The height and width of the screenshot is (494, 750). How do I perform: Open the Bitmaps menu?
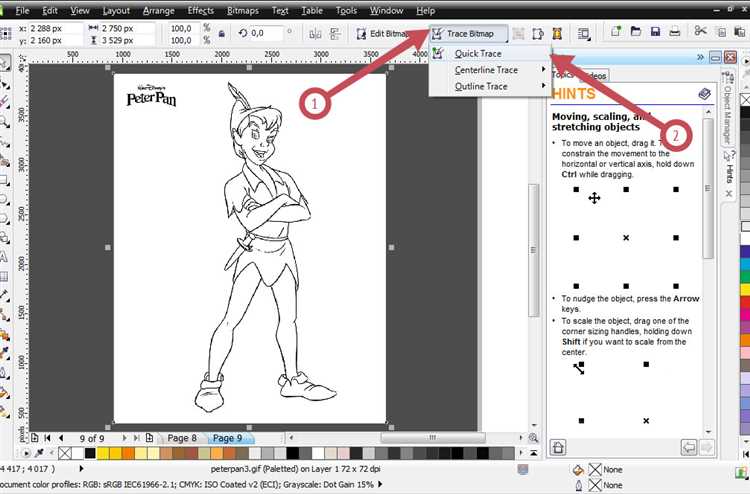245,10
